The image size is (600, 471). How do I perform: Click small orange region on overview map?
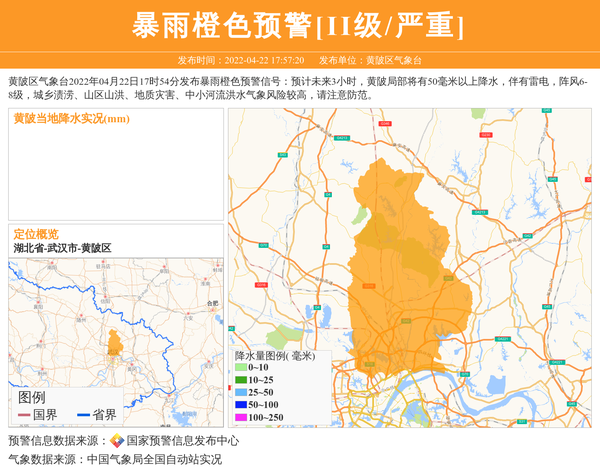[115, 343]
